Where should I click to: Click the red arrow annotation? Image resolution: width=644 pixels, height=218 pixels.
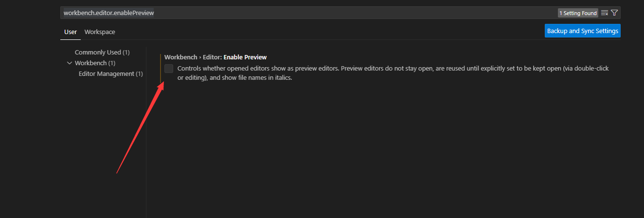(x=140, y=127)
